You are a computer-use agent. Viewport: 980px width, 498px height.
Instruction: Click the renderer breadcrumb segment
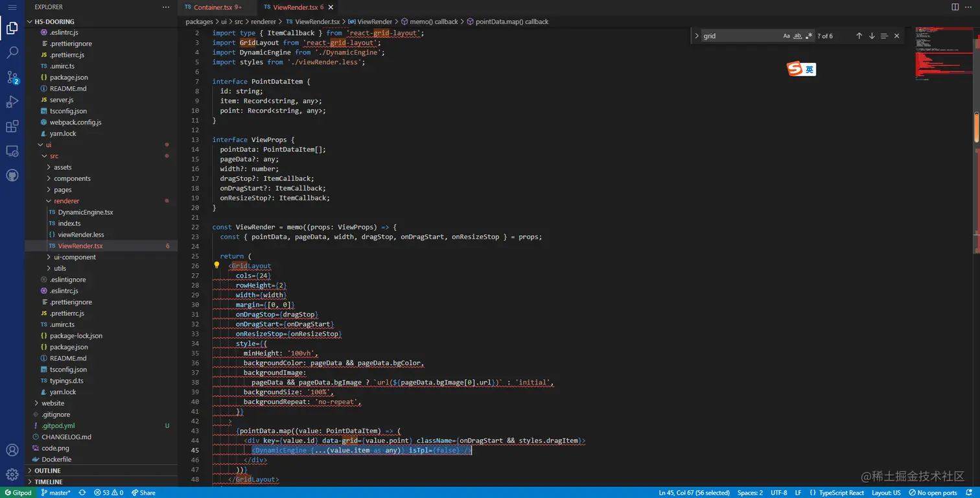coord(263,21)
